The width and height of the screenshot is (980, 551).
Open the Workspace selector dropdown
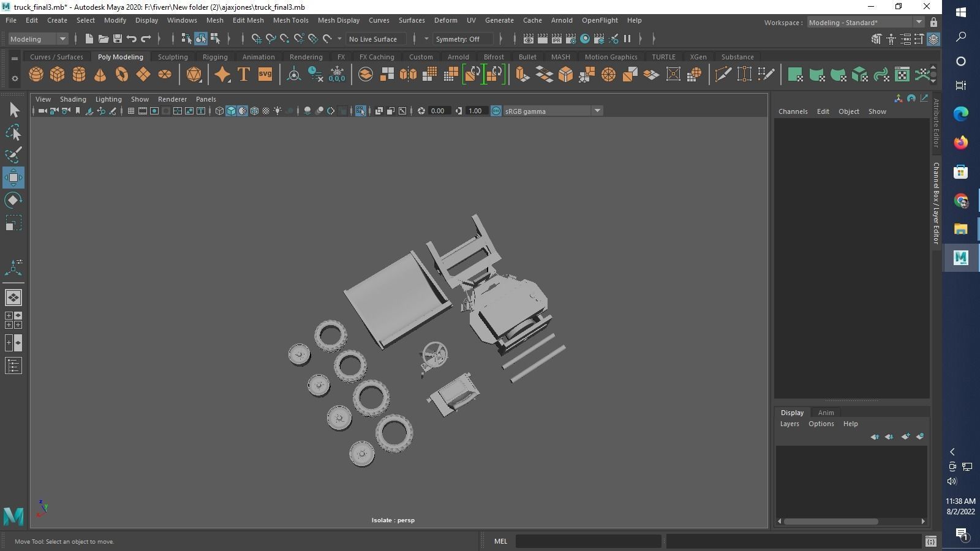(865, 23)
